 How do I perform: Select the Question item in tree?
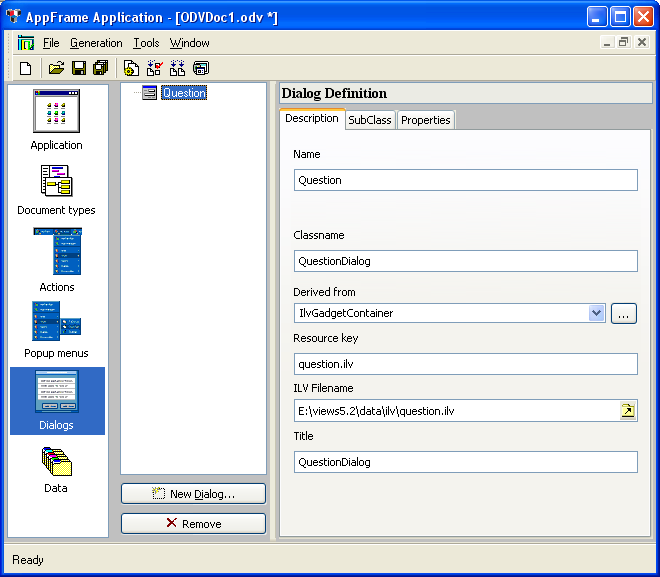[x=184, y=93]
